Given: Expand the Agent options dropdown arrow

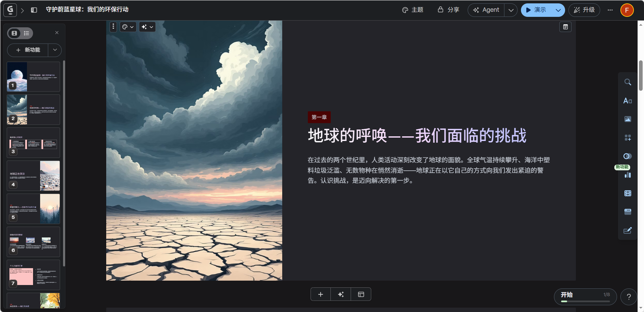Looking at the screenshot, I should click(x=511, y=10).
